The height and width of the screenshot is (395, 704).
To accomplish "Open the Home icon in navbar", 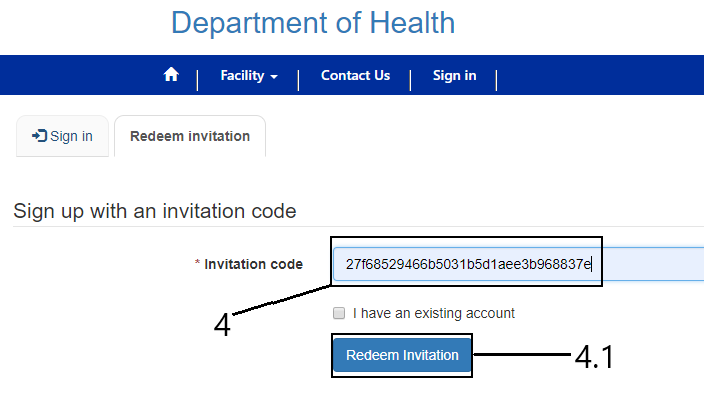I will click(x=171, y=75).
